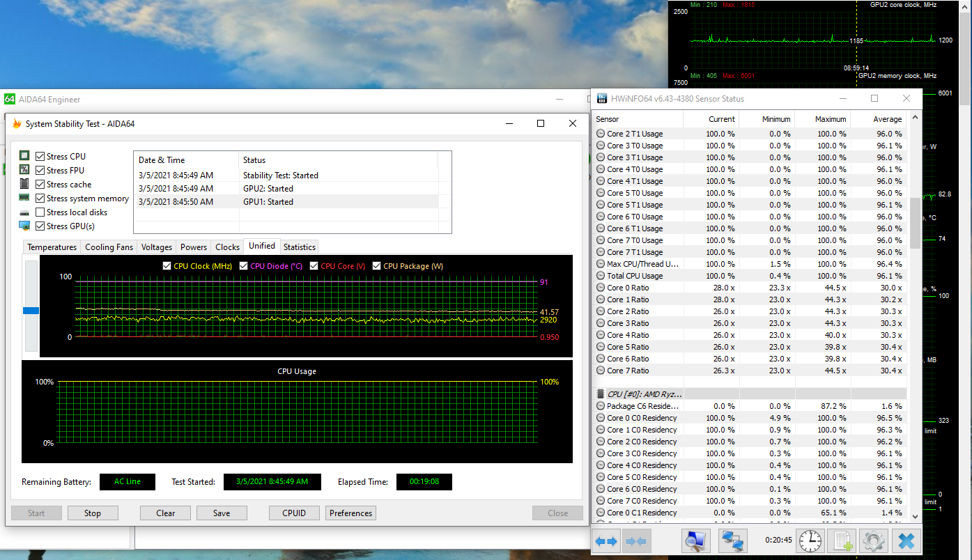Sort by the Sensor column header in HWiNFO
The width and height of the screenshot is (972, 560).
637,119
